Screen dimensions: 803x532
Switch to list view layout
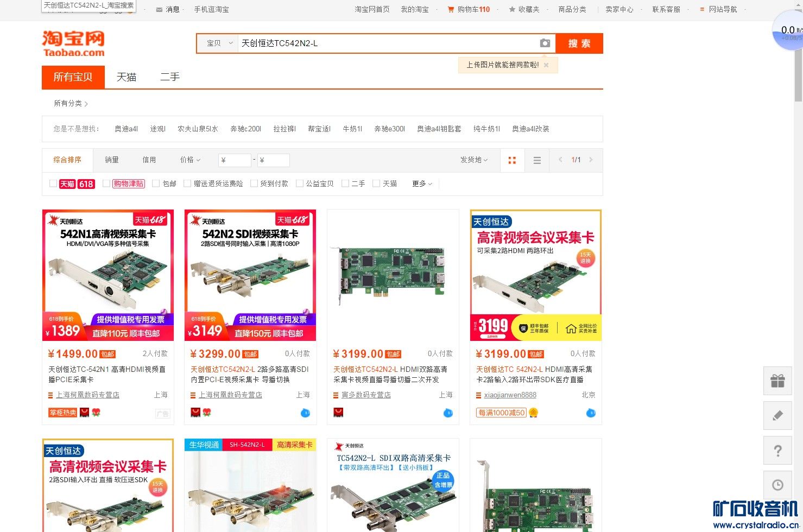click(x=537, y=160)
